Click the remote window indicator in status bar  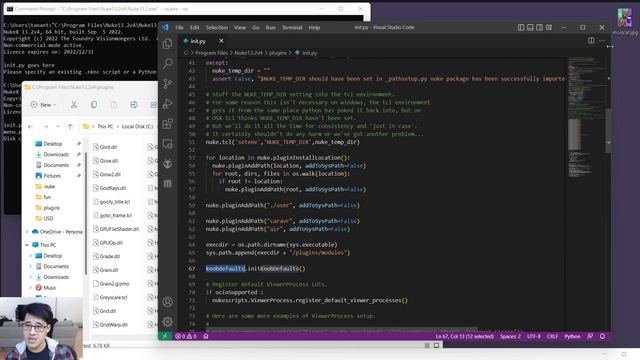(x=165, y=336)
